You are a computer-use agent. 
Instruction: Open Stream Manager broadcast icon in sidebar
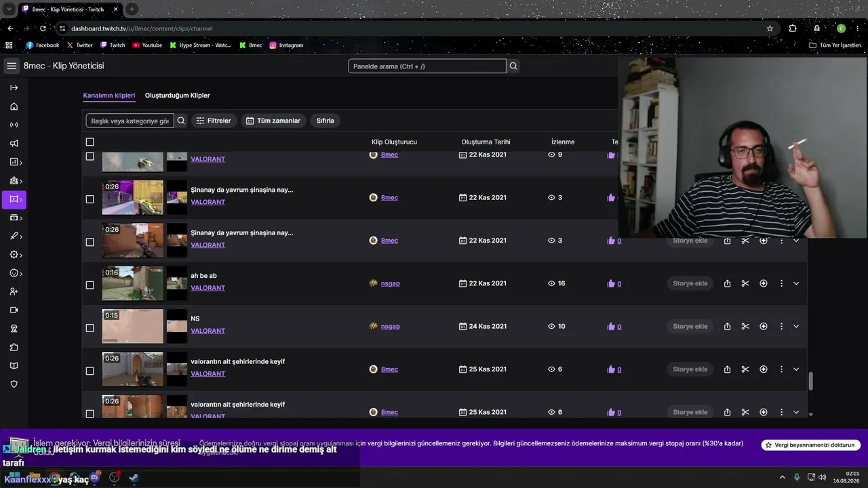tap(14, 125)
